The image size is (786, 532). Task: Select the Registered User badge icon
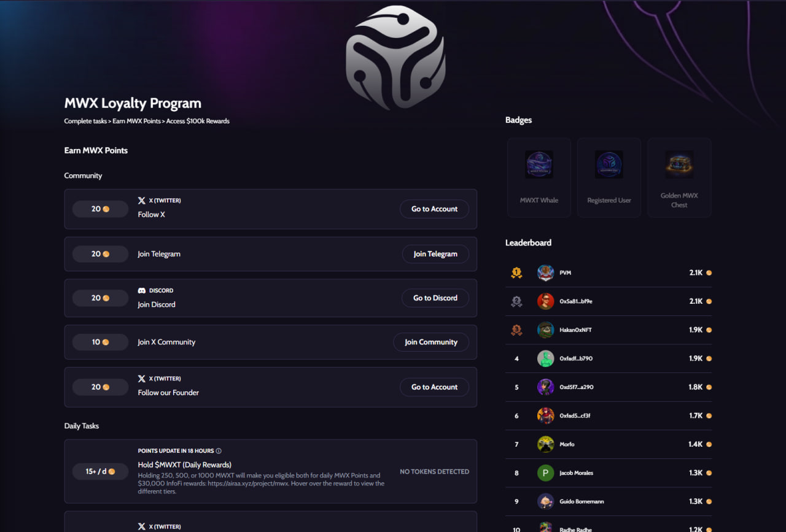point(609,164)
